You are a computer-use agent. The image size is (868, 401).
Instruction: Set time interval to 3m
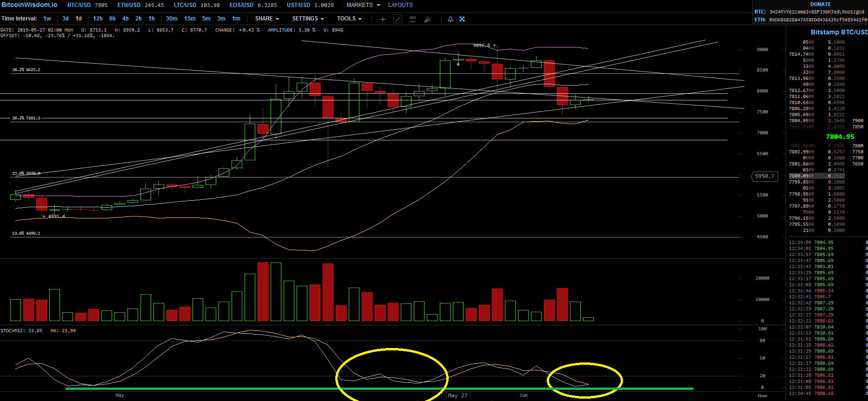(221, 19)
